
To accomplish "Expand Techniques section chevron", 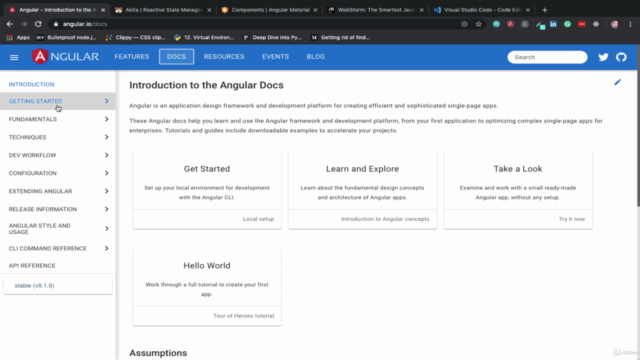I will tap(107, 137).
